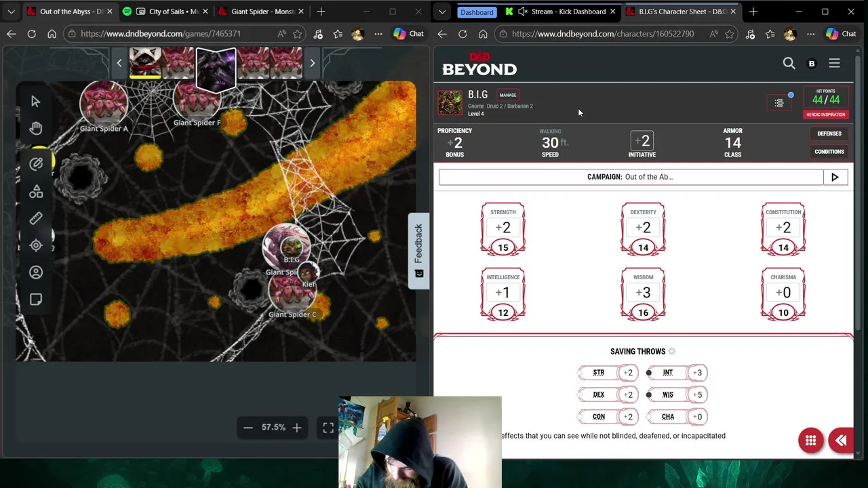The height and width of the screenshot is (488, 868).
Task: Toggle Heroic Inspiration
Action: pos(825,115)
